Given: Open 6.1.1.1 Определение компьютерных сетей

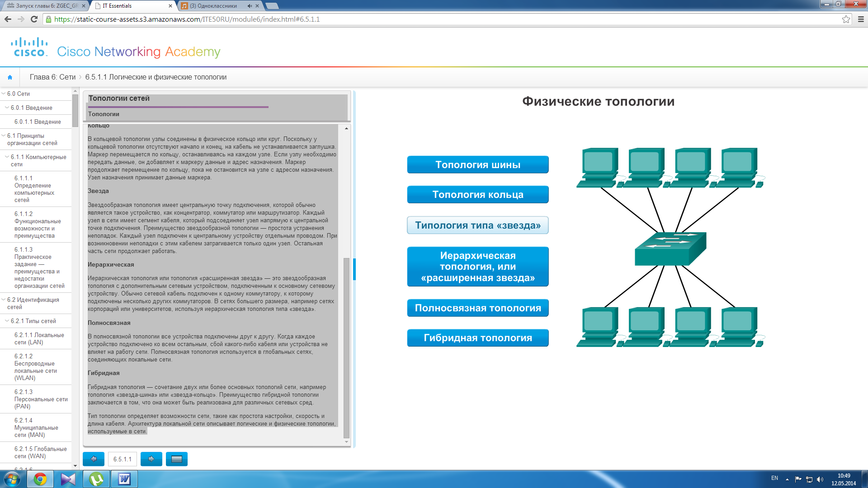Looking at the screenshot, I should pyautogui.click(x=34, y=189).
